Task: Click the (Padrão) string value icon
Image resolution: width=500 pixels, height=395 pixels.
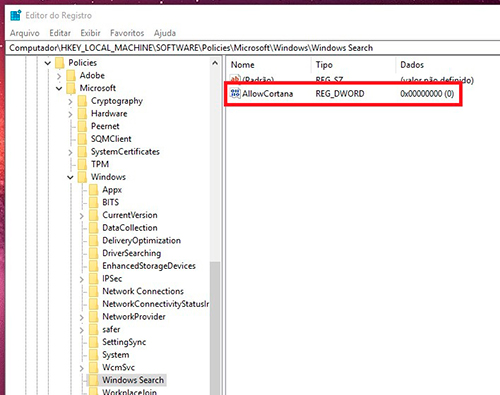Action: point(235,79)
